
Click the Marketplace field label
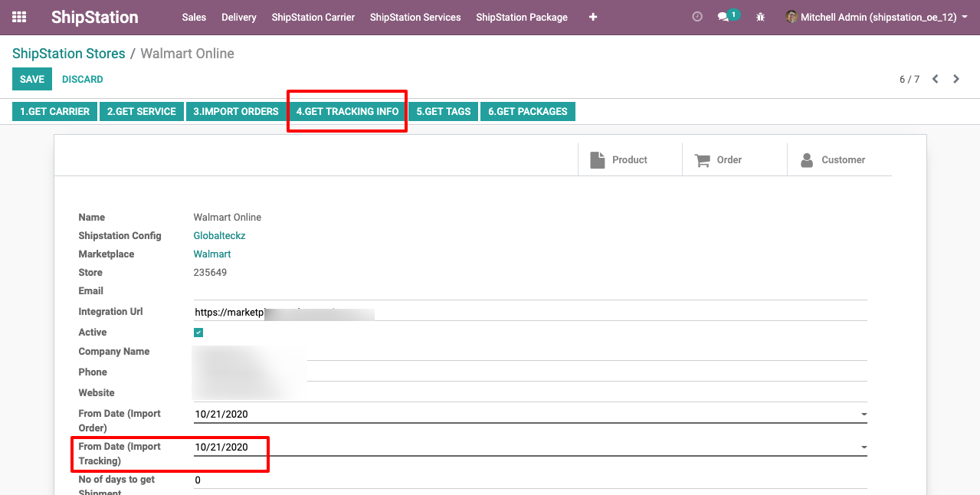[x=107, y=254]
